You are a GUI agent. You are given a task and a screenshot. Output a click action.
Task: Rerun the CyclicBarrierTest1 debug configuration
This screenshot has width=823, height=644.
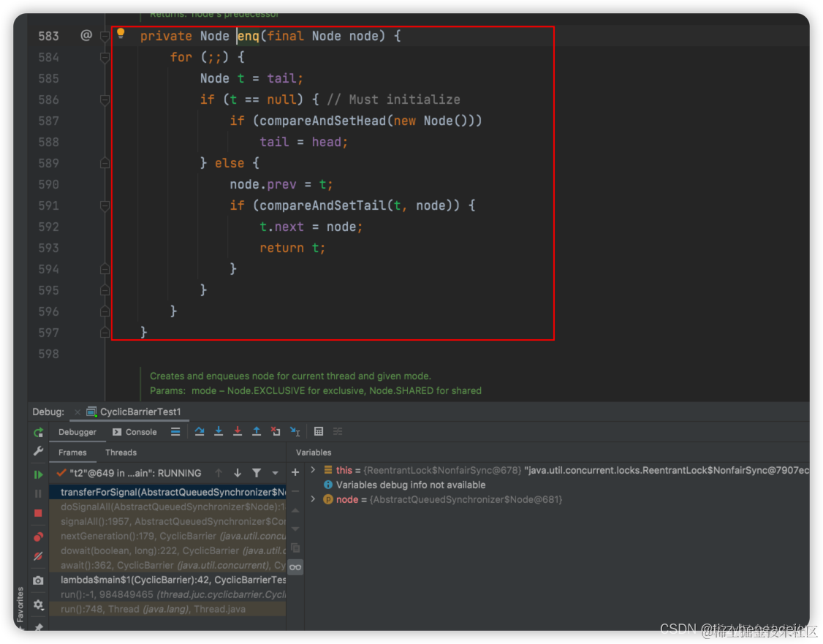point(38,432)
